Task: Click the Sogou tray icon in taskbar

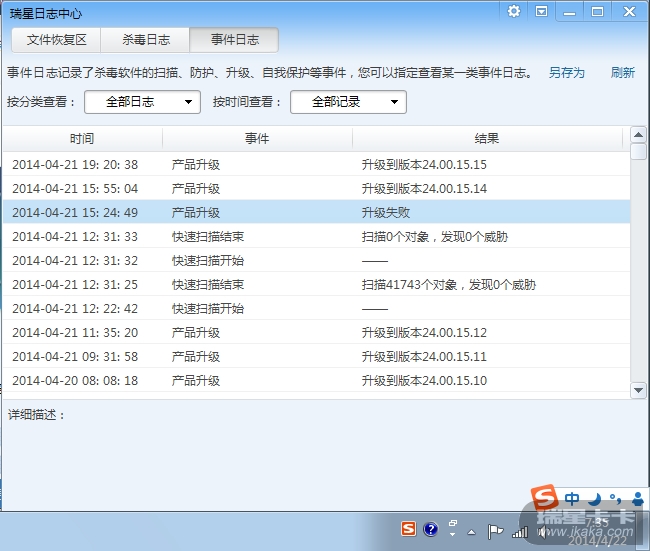Action: [408, 529]
